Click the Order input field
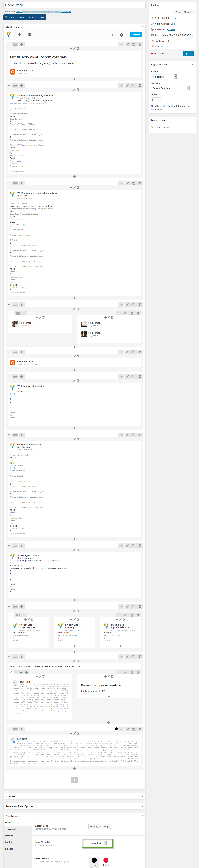 pos(156,100)
